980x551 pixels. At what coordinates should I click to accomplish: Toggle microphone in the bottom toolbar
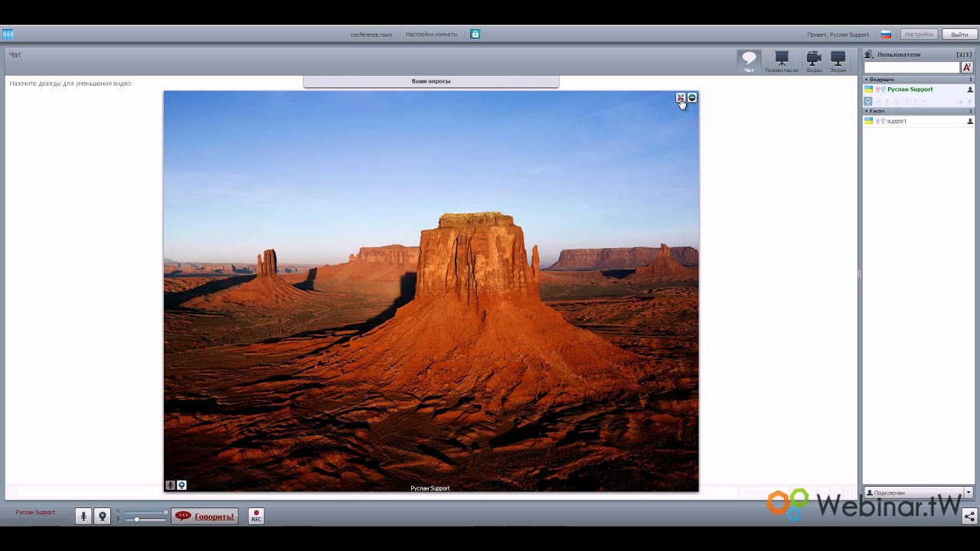[x=84, y=517]
